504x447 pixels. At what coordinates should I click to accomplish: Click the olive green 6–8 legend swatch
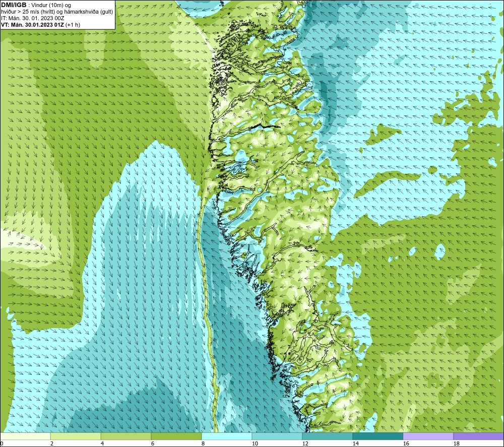point(176,436)
